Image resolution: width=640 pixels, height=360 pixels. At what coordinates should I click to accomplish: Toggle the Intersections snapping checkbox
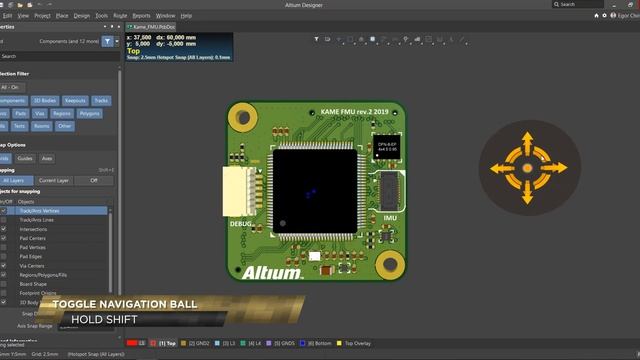pos(3,229)
